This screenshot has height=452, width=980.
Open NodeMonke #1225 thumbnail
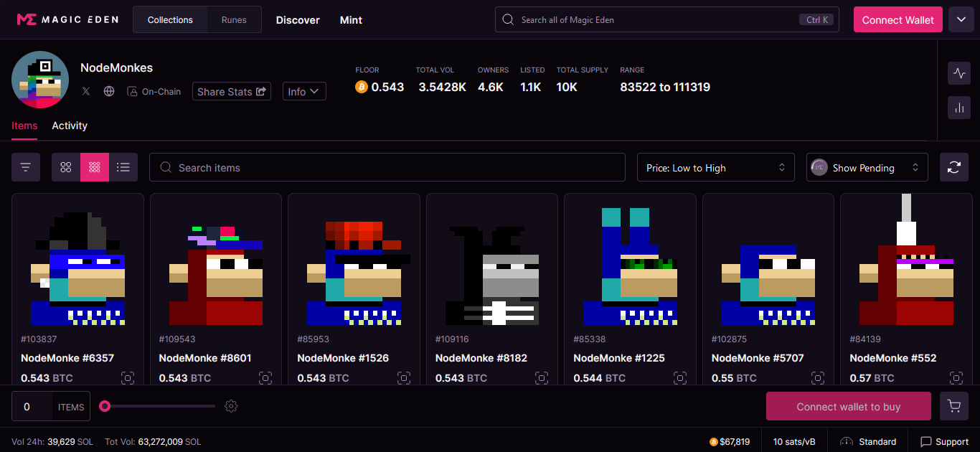coord(630,260)
